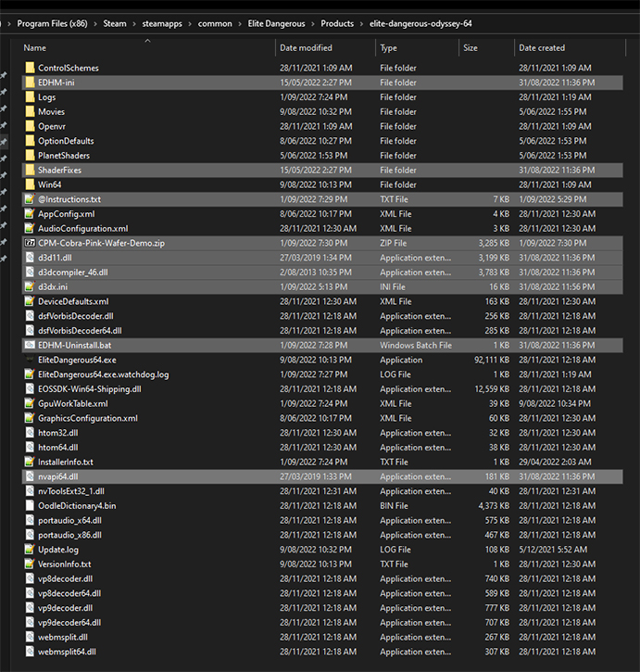Click the Movies folder icon
Screen dimensions: 640x672
click(x=30, y=111)
